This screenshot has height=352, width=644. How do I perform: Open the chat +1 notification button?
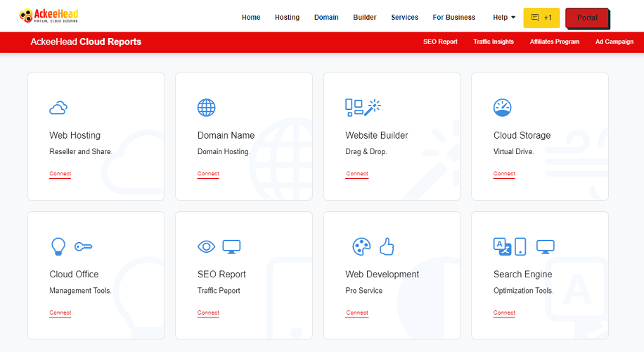pyautogui.click(x=541, y=18)
